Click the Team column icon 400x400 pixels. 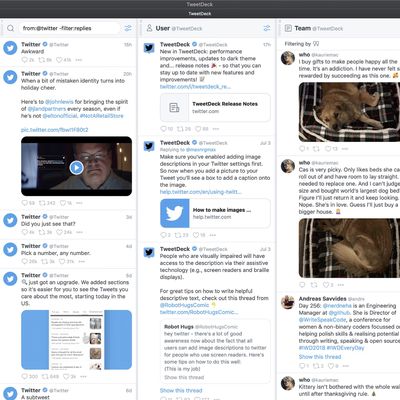pos(288,28)
